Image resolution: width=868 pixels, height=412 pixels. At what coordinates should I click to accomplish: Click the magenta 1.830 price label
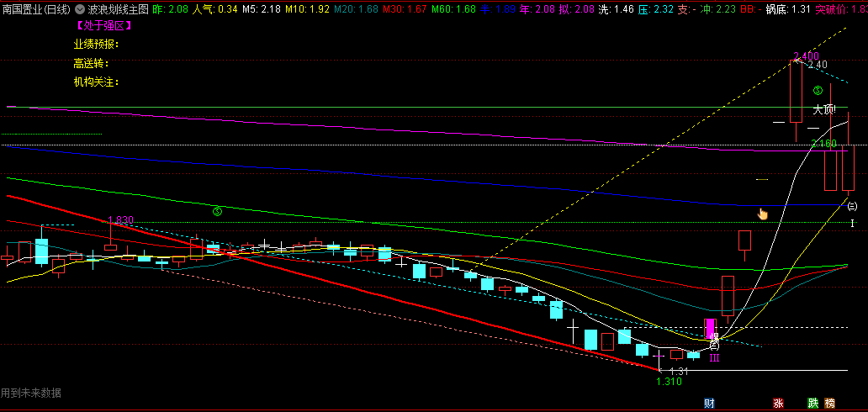pos(120,219)
